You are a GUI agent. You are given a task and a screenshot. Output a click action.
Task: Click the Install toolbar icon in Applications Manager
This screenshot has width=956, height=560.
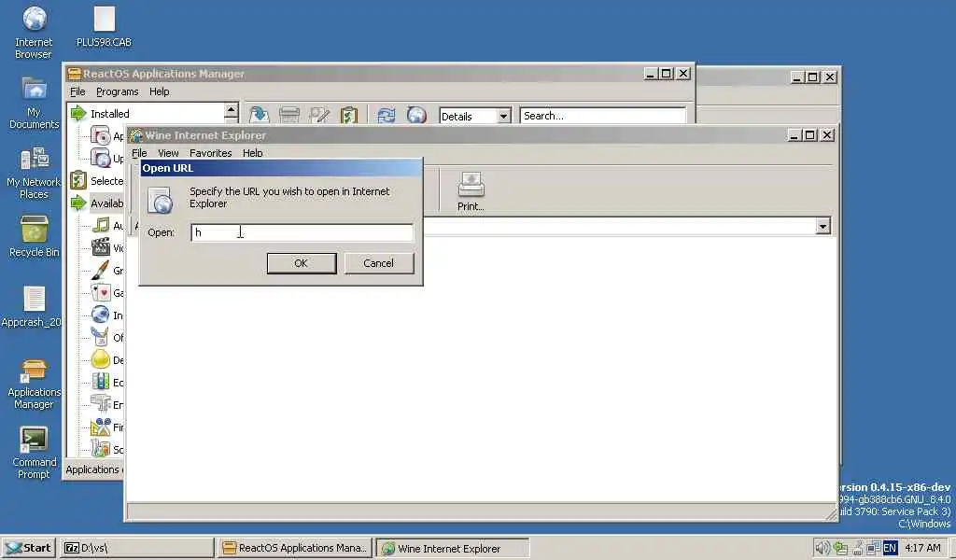259,115
